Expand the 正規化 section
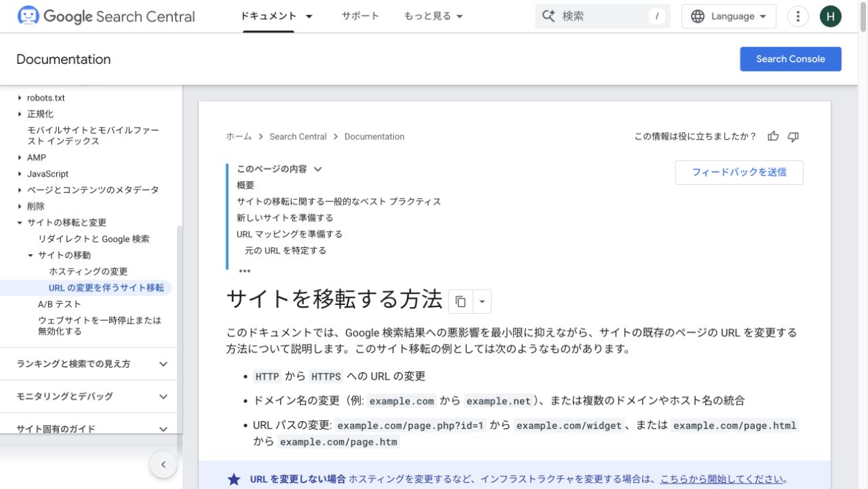 pyautogui.click(x=20, y=114)
